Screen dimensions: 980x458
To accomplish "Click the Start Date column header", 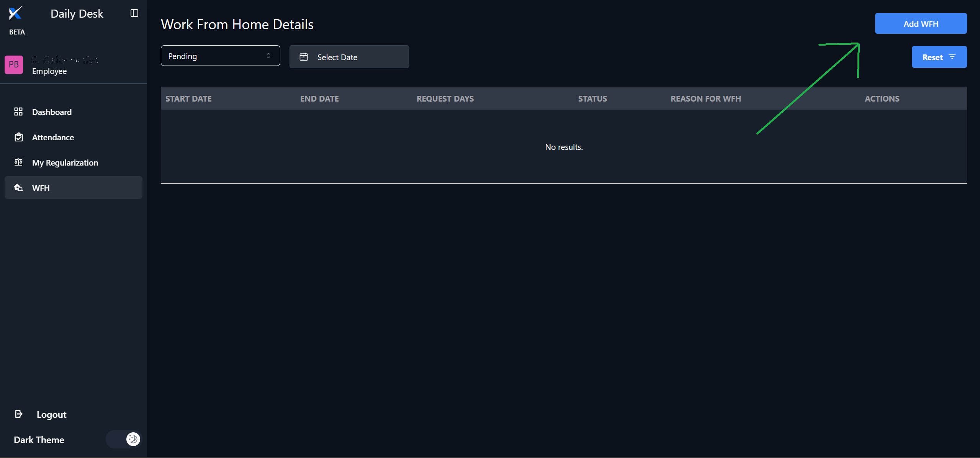I will coord(188,98).
